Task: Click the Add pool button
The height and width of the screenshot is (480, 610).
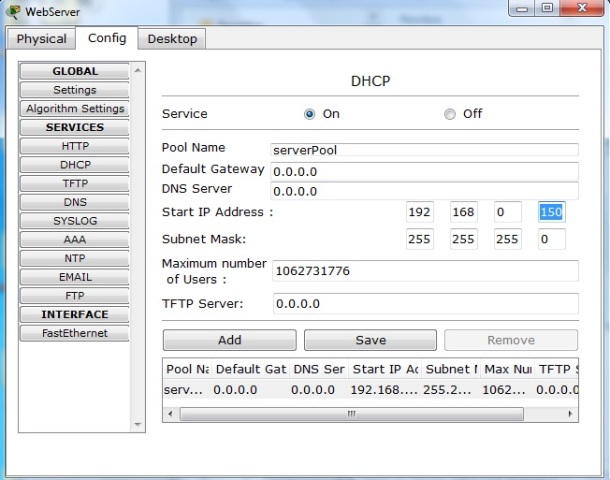Action: [229, 340]
